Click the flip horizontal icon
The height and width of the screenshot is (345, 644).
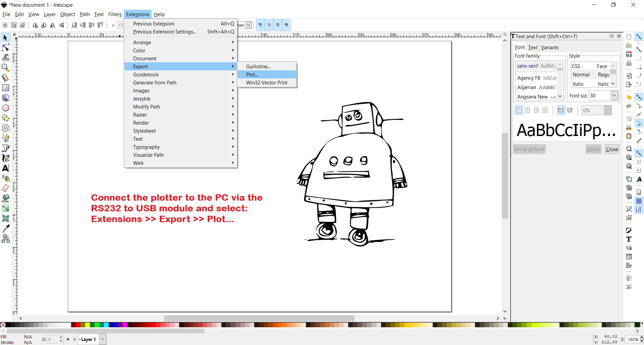click(53, 25)
